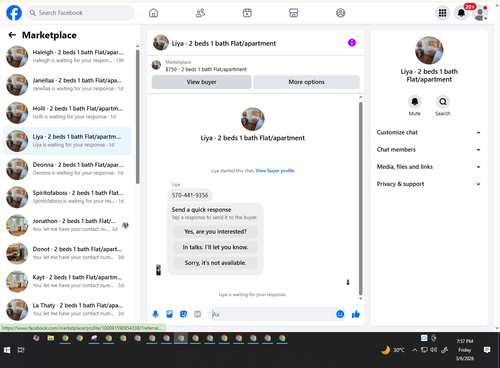500x368 pixels.
Task: Send quick response 'Yes, are you interested?'
Action: 215,231
